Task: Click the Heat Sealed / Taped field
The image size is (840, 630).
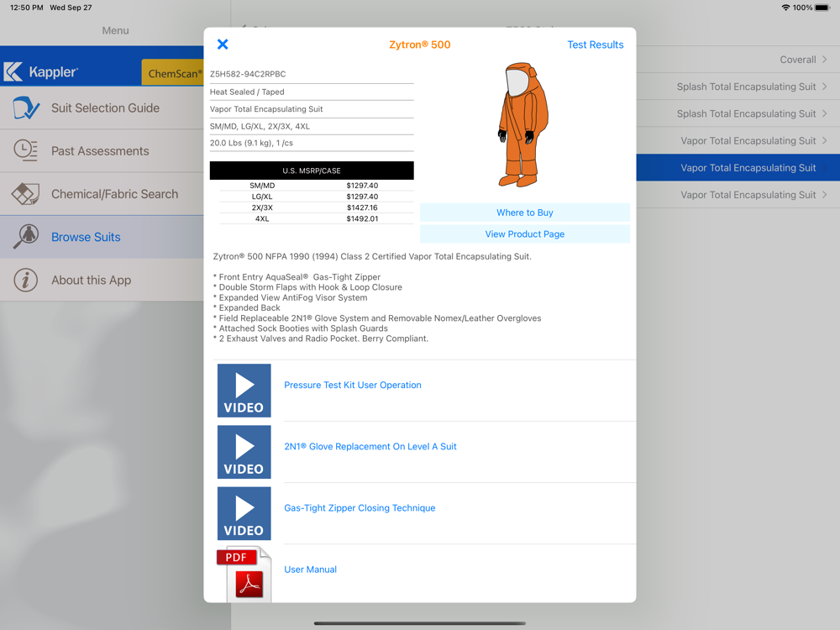Action: click(247, 92)
